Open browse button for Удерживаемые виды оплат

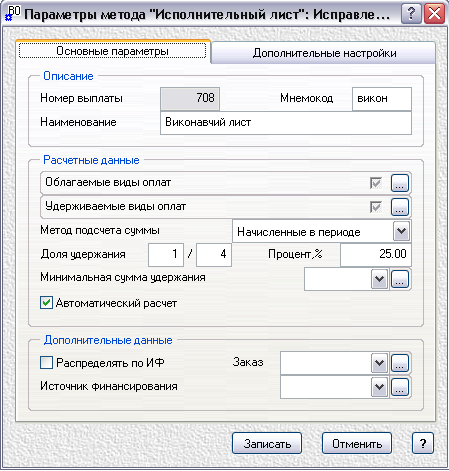coord(400,207)
